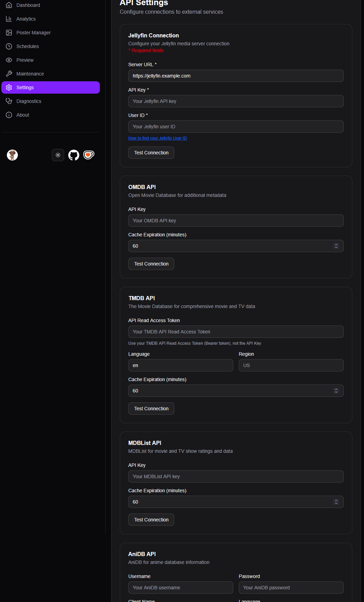Click the Dashboard home icon
This screenshot has height=602, width=364.
click(x=9, y=5)
